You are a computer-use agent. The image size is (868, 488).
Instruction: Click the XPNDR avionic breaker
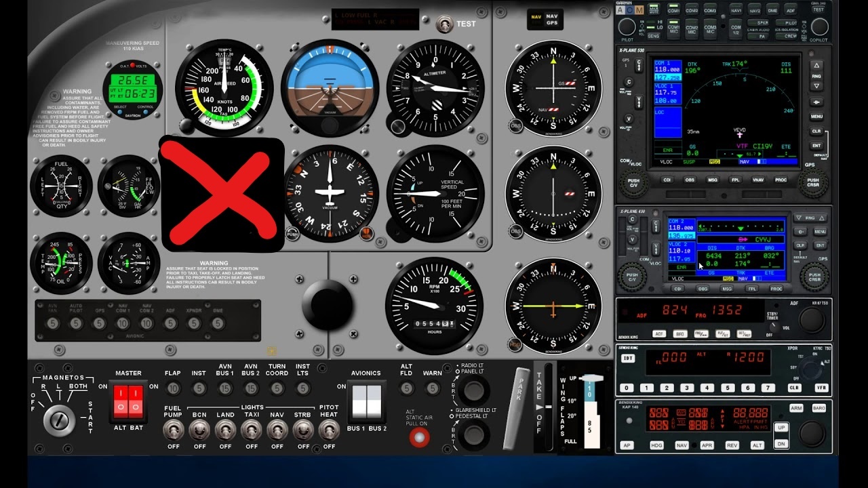(194, 323)
